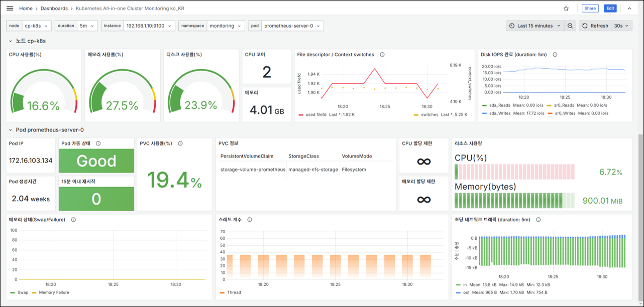The image size is (644, 307).
Task: Click info icon beside 스레드 개수 title
Action: [250, 219]
